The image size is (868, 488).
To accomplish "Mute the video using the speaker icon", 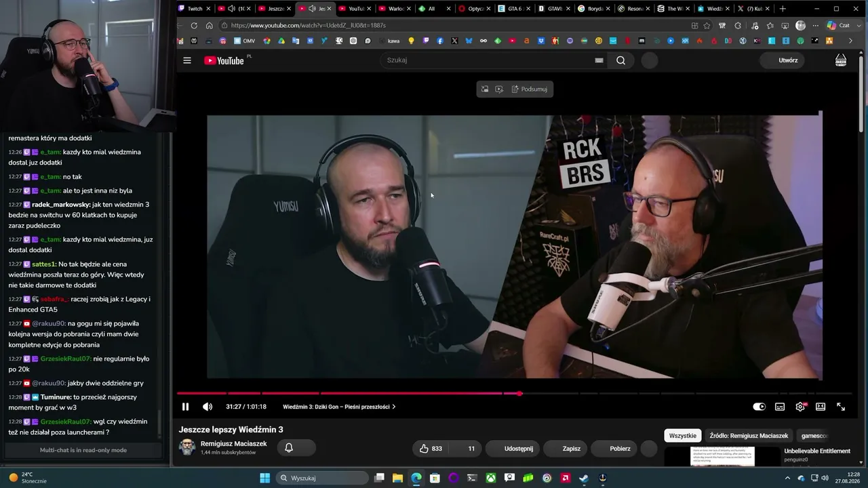I will click(208, 407).
